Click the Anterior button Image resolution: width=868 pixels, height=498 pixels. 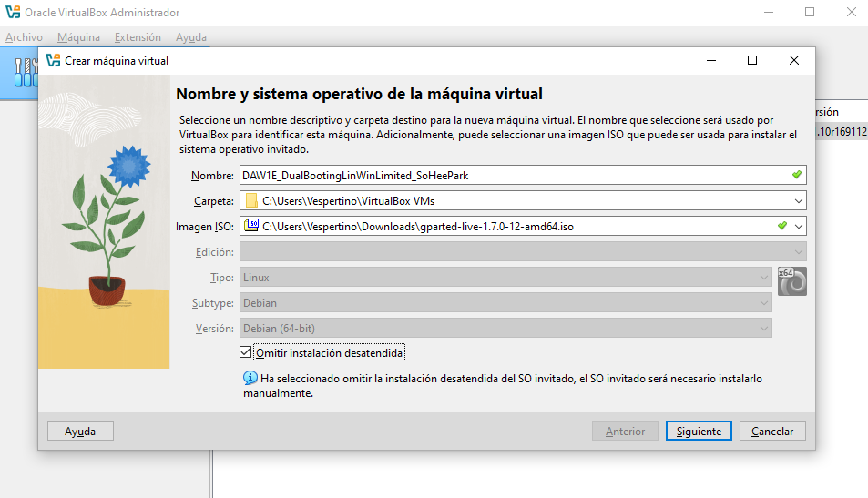pos(625,431)
